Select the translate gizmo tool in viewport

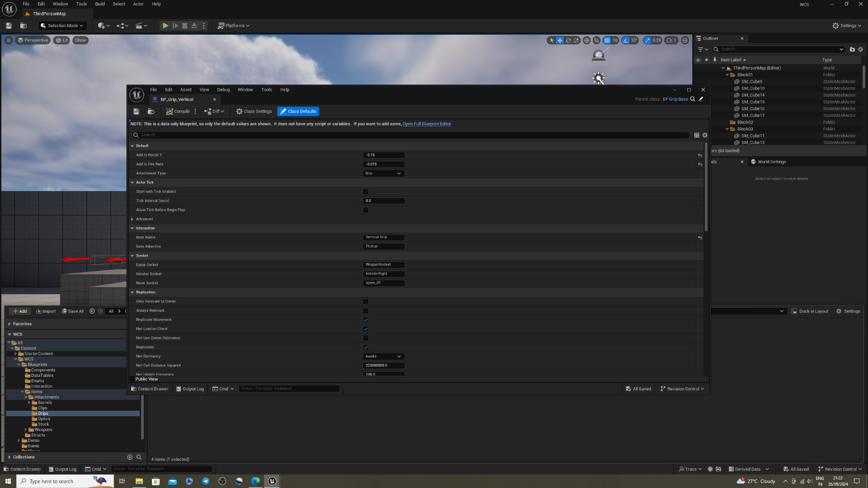(560, 40)
